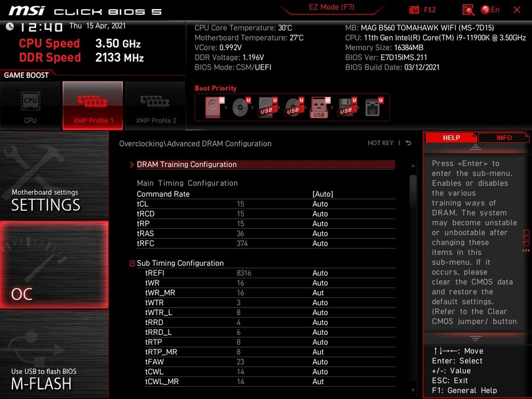The image size is (532, 399).
Task: Click the help panel bottom grip handle
Action: click(x=475, y=338)
